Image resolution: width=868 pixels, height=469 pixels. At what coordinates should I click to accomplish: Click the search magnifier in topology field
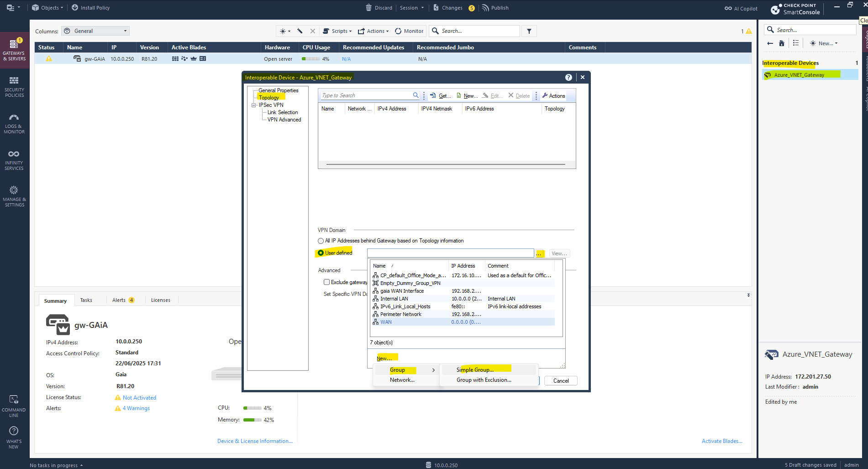pos(416,95)
